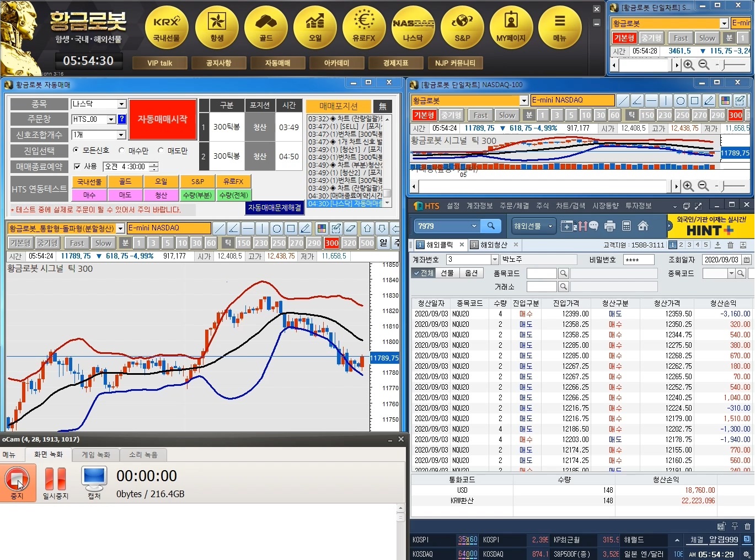Image resolution: width=755 pixels, height=560 pixels.
Task: Select vertical line tool in 통합형 chart toolbar
Action: 263,228
